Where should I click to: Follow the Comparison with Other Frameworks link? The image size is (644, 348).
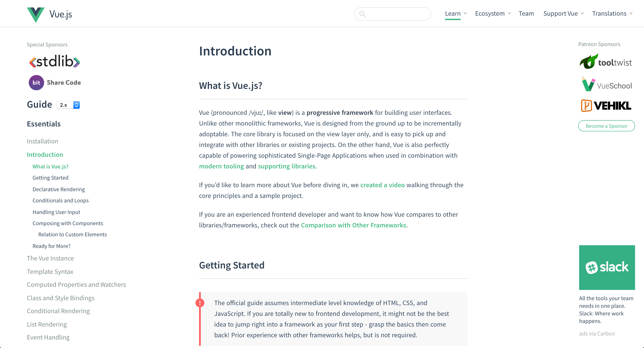pos(353,225)
